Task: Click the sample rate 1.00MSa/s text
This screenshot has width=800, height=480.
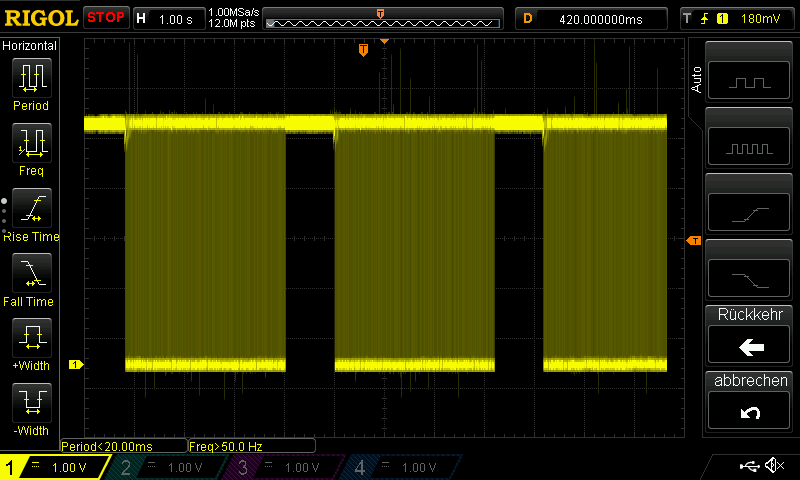Action: 234,12
